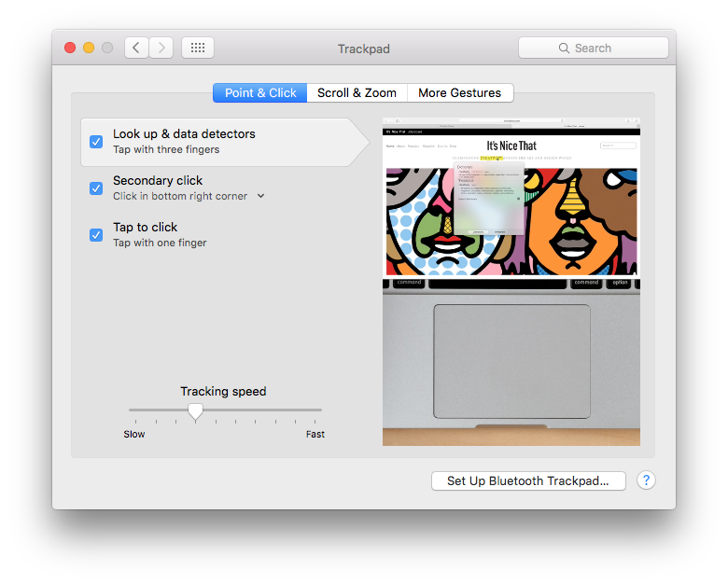728x584 pixels.
Task: Uncheck Look up & data detectors
Action: click(x=96, y=142)
